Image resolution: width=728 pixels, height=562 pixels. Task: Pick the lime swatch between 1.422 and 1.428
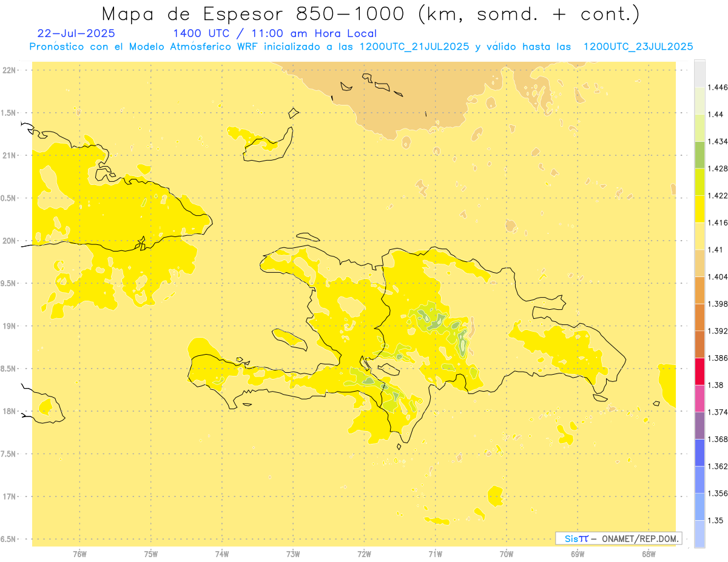point(699,182)
